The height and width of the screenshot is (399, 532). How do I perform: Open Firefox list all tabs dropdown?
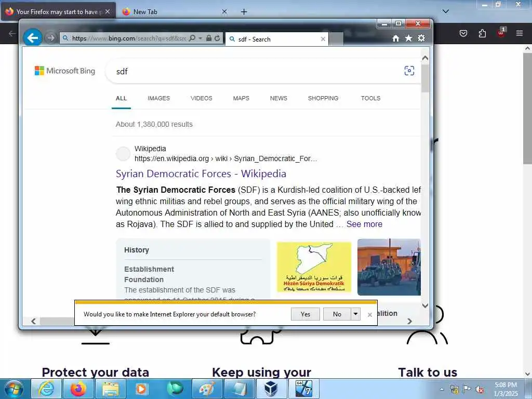(x=446, y=11)
